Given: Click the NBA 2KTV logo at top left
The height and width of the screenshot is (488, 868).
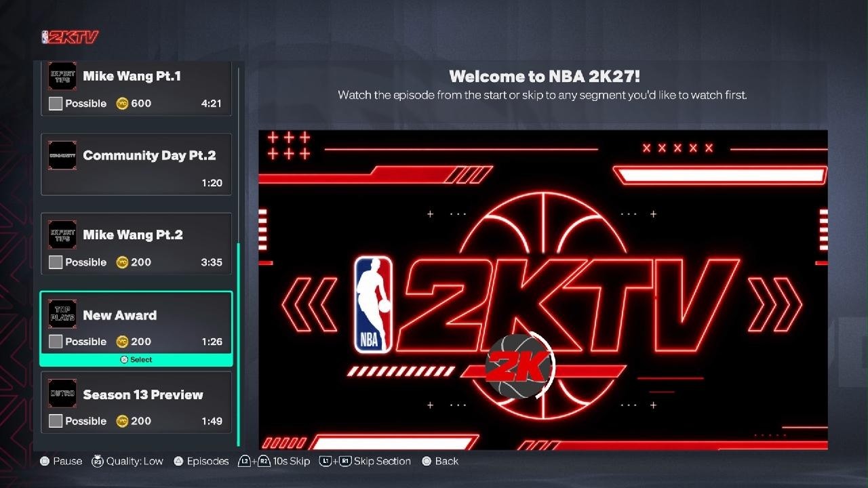Looking at the screenshot, I should click(x=70, y=37).
